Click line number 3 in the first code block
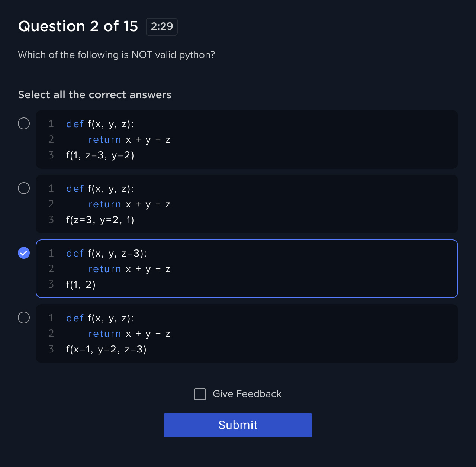The image size is (476, 467). pyautogui.click(x=51, y=155)
